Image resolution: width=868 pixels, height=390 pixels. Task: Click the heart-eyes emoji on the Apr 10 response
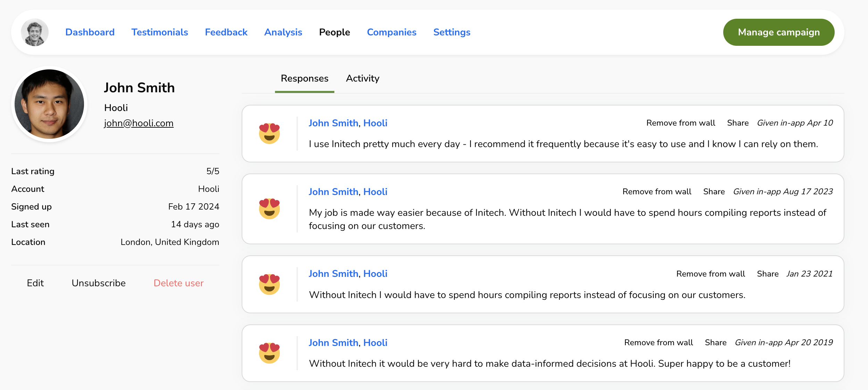click(269, 134)
